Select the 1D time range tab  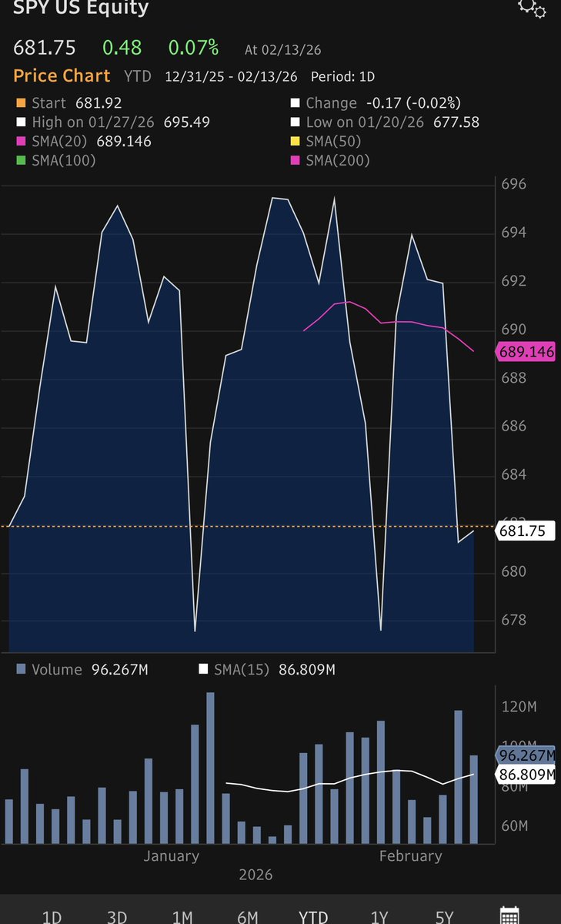click(52, 917)
